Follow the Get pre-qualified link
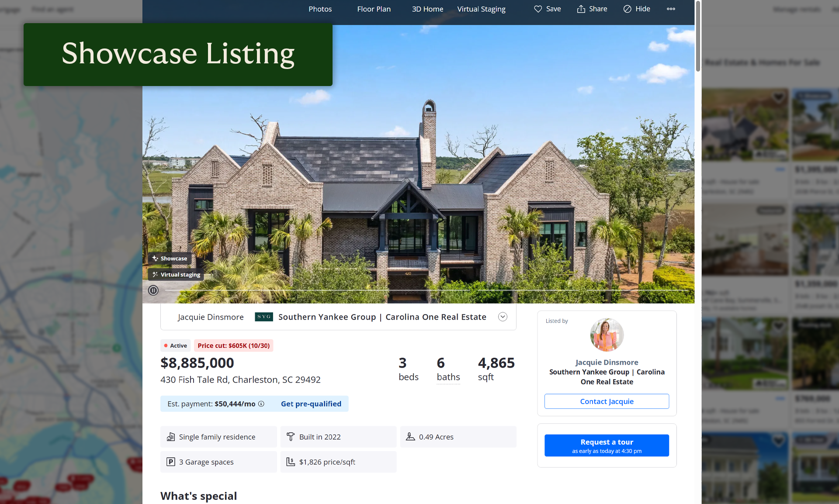This screenshot has width=839, height=504. (x=311, y=404)
